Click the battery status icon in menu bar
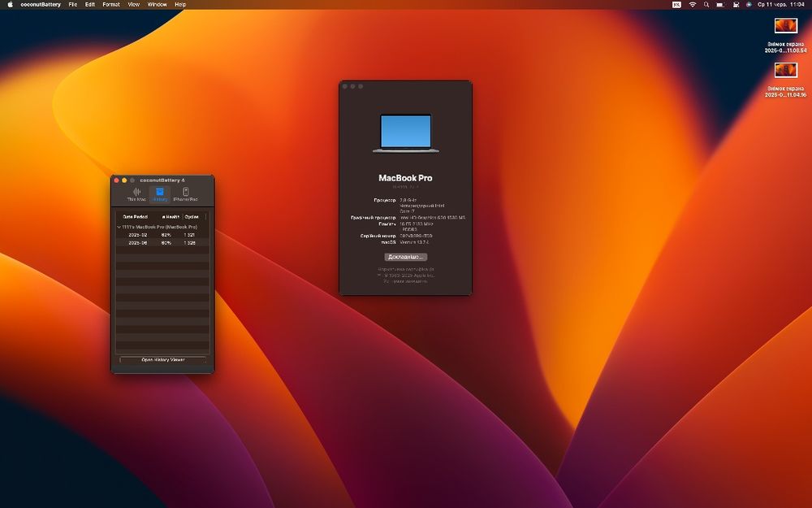Screen dimensions: 812x508 [x=720, y=4]
